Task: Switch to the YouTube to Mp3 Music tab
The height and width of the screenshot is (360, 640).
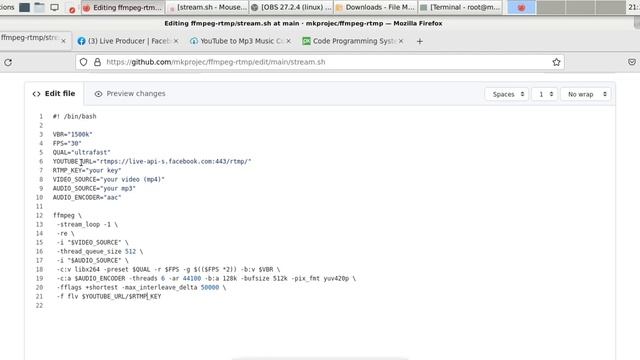Action: click(240, 41)
